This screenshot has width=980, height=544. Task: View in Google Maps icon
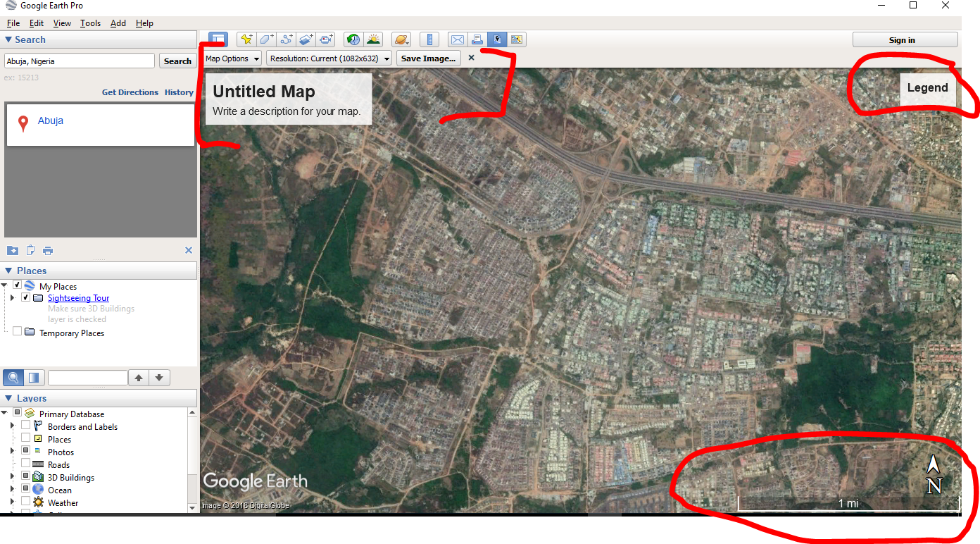[517, 39]
